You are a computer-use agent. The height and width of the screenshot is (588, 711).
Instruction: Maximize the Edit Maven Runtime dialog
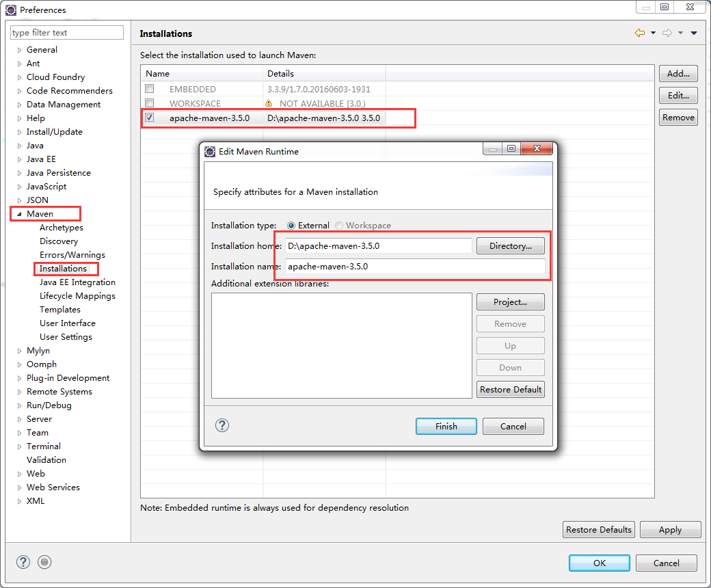click(x=511, y=148)
